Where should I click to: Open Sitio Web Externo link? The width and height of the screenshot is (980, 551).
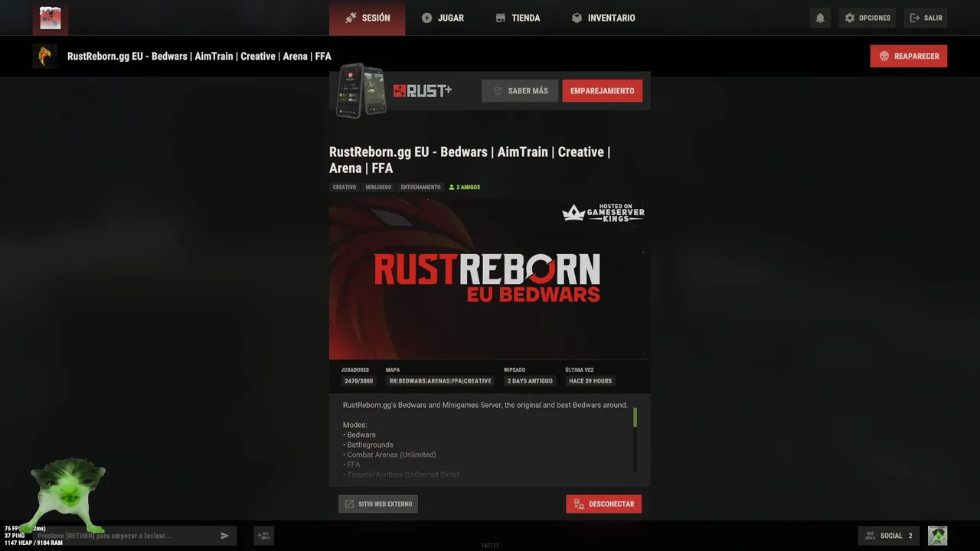click(x=378, y=504)
